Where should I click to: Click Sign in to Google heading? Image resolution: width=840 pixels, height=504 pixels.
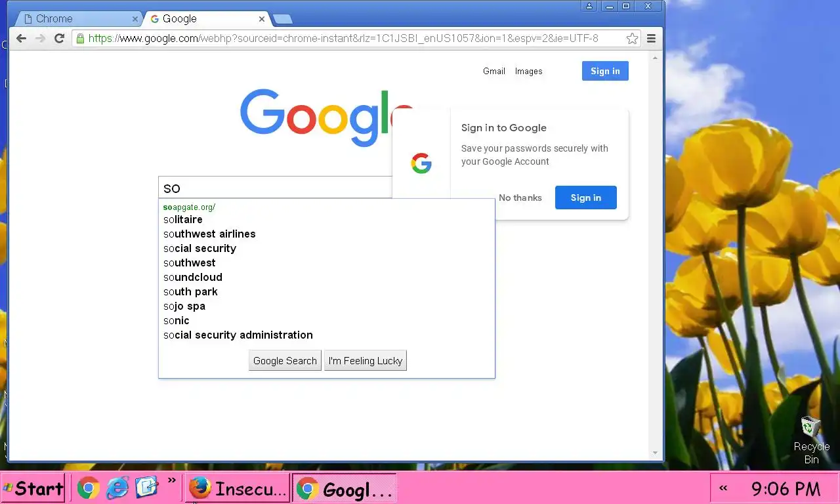point(504,128)
